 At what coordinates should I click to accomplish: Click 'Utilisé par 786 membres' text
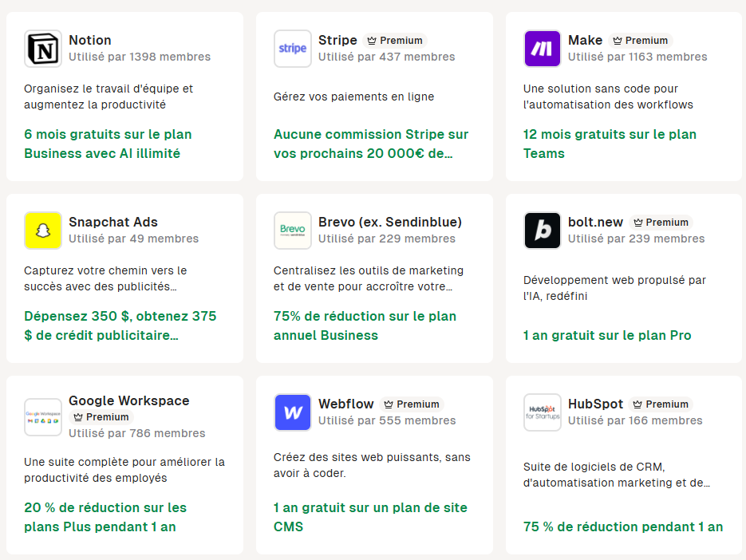(137, 433)
